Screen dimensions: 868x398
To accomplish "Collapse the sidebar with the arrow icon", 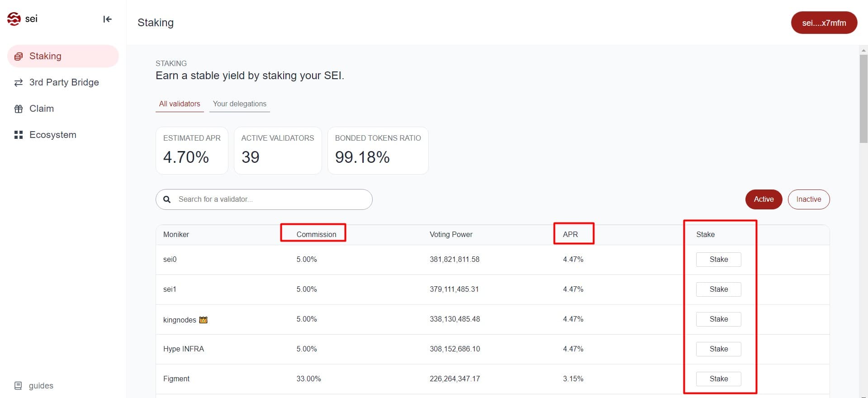I will pyautogui.click(x=107, y=19).
